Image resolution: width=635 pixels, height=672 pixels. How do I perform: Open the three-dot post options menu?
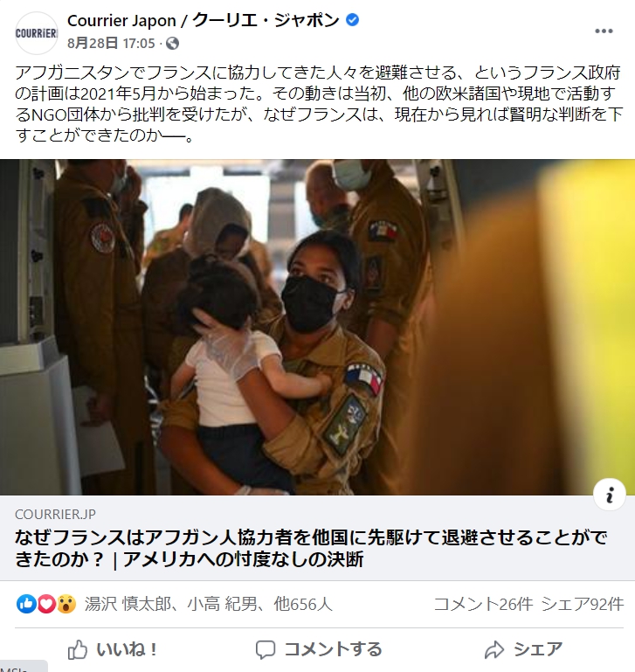pos(604,31)
